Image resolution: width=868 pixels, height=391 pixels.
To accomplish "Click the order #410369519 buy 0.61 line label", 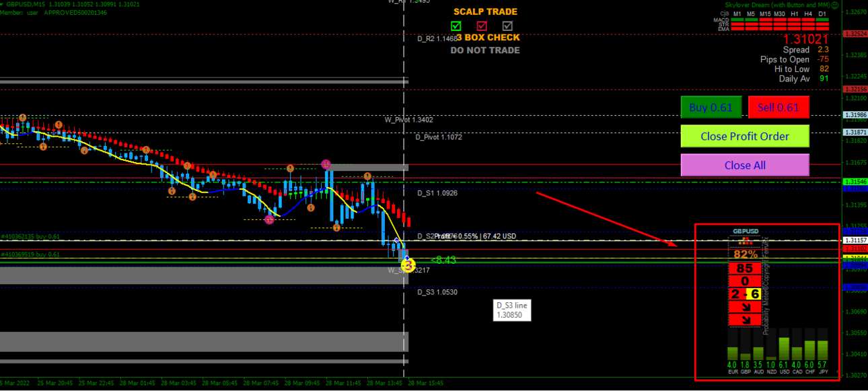I will pos(30,254).
